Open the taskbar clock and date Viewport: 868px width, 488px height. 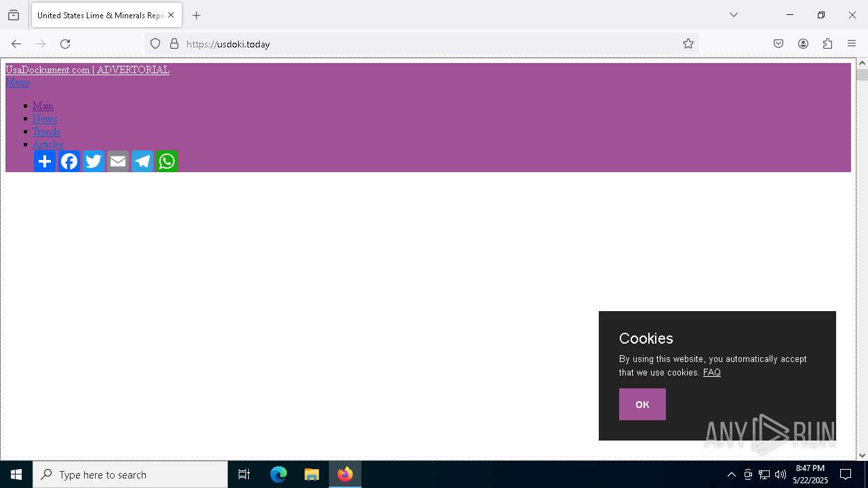click(810, 474)
